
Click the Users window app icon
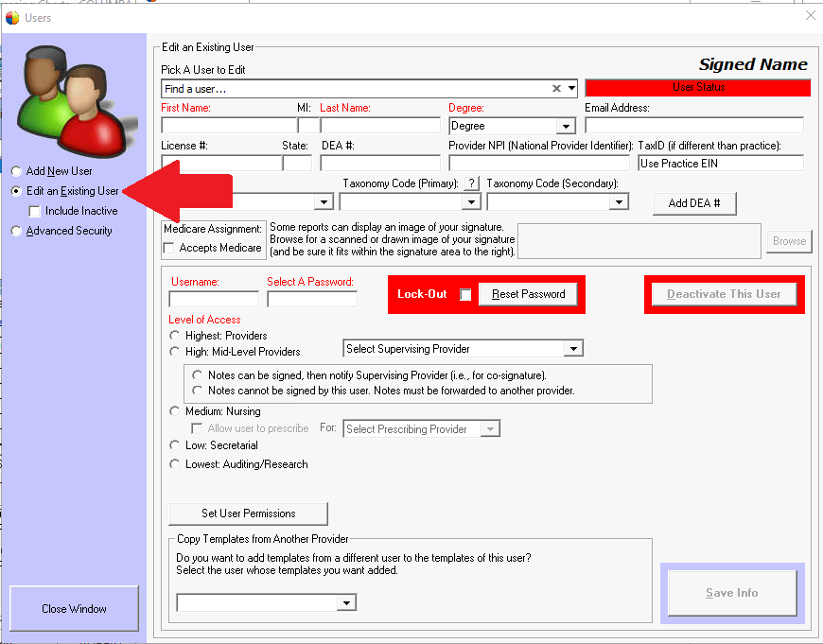pos(12,18)
